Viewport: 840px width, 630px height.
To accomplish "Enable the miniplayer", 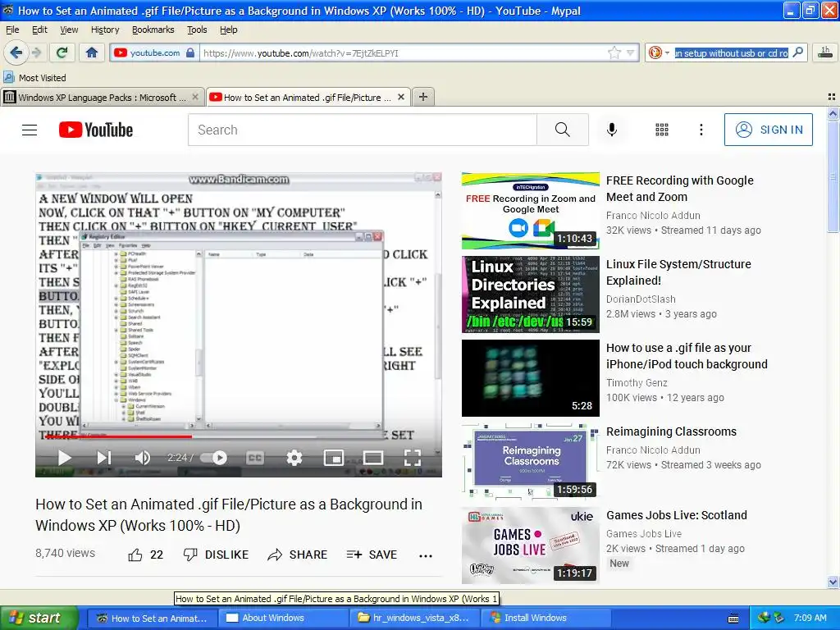I will 334,458.
